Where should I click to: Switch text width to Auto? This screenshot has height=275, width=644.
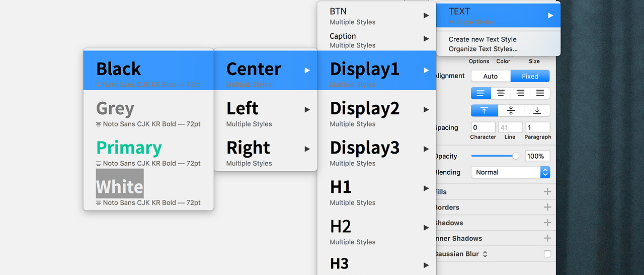coord(491,77)
